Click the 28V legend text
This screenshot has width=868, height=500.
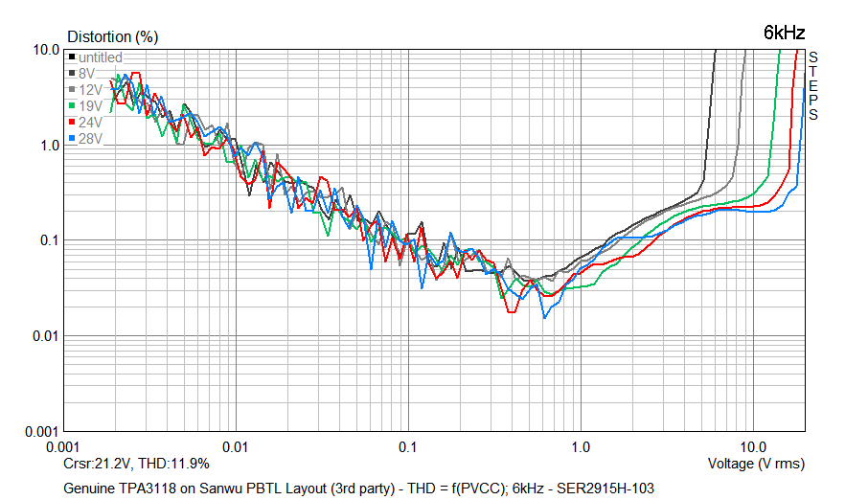point(90,139)
